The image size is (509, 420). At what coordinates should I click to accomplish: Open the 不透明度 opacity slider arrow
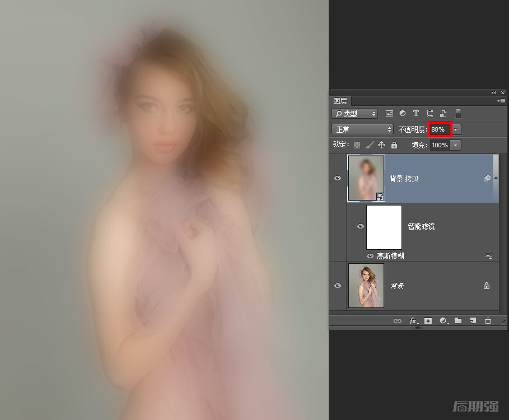tap(456, 129)
